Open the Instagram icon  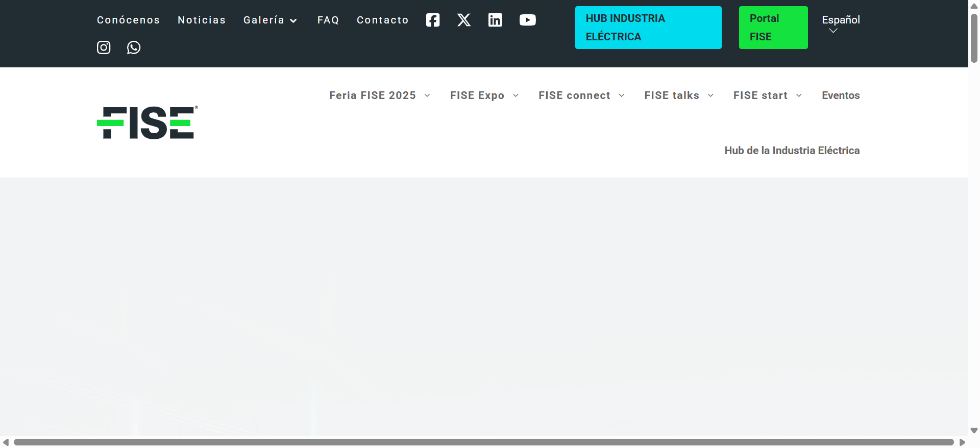[104, 47]
